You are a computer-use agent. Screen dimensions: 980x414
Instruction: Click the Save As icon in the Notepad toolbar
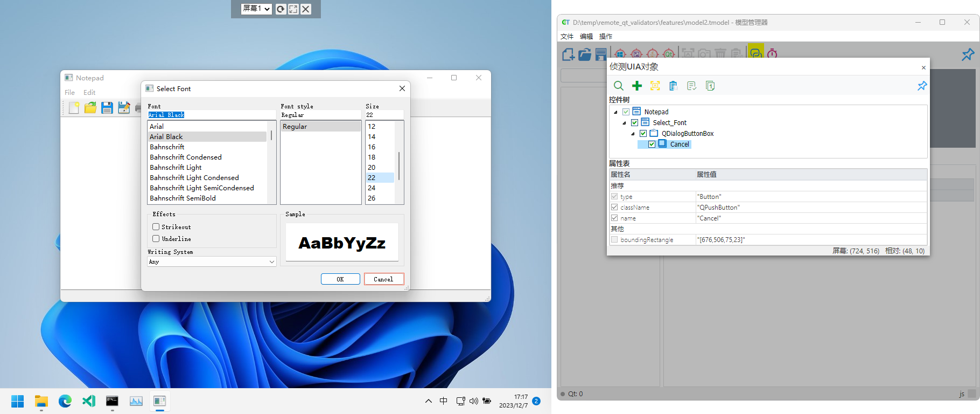124,108
